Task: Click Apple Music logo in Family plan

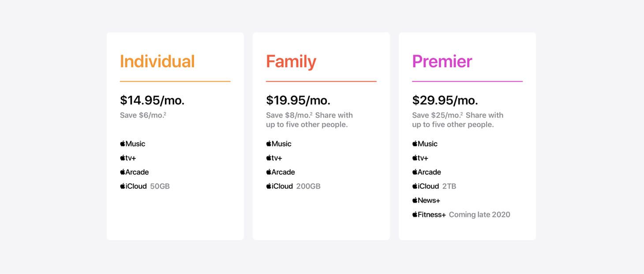Action: [279, 144]
